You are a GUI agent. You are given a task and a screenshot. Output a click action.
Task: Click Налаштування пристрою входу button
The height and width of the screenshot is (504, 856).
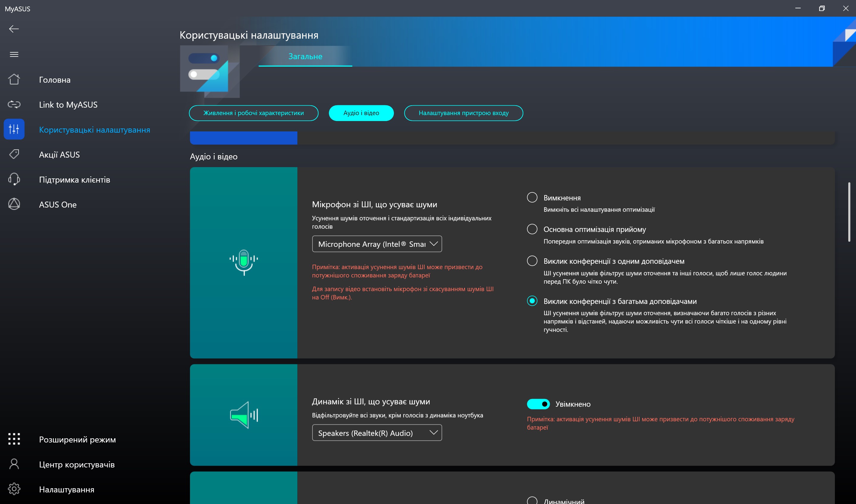click(x=463, y=113)
